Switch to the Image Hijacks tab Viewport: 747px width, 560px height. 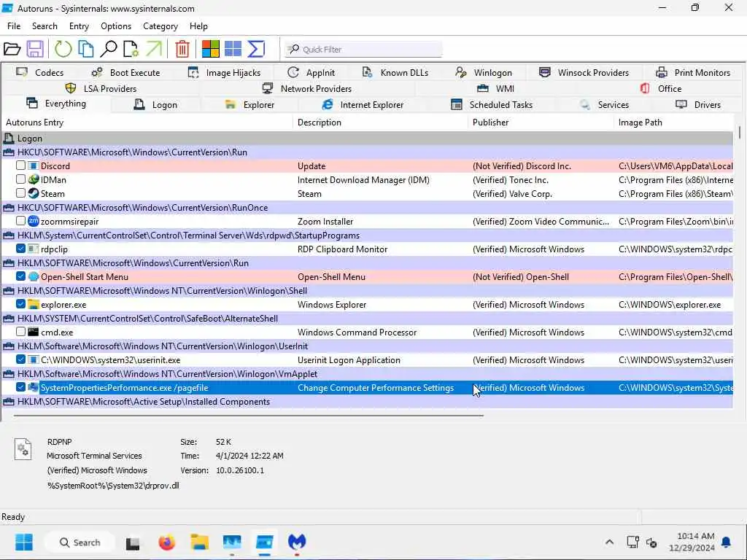click(x=224, y=72)
